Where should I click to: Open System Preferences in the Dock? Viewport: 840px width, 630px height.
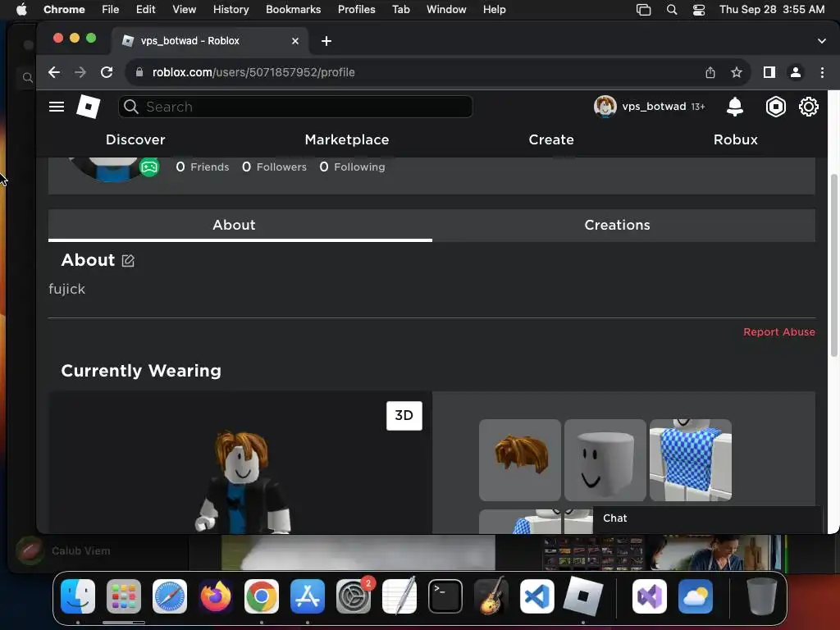pyautogui.click(x=354, y=596)
